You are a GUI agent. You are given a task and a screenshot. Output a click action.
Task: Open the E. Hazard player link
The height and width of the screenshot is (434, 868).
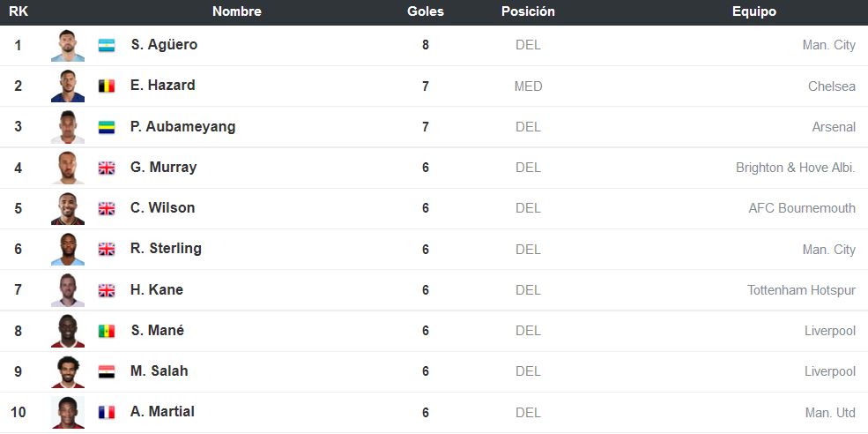[x=163, y=86]
